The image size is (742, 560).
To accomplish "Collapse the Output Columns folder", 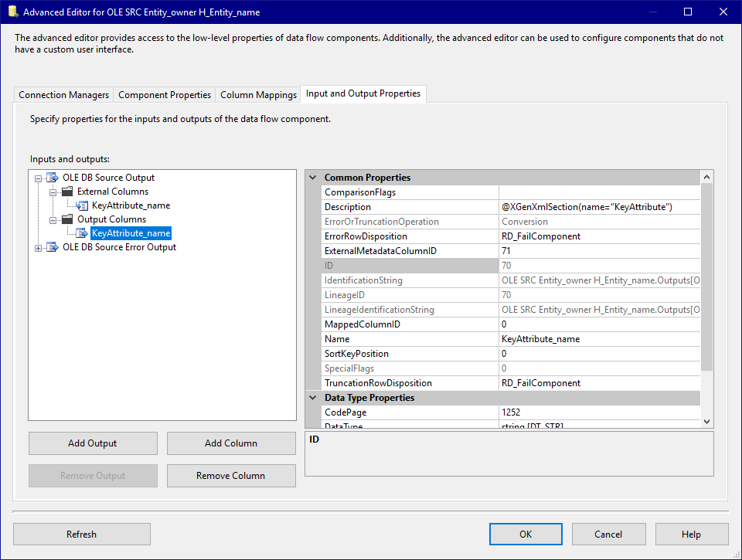I will coord(53,220).
